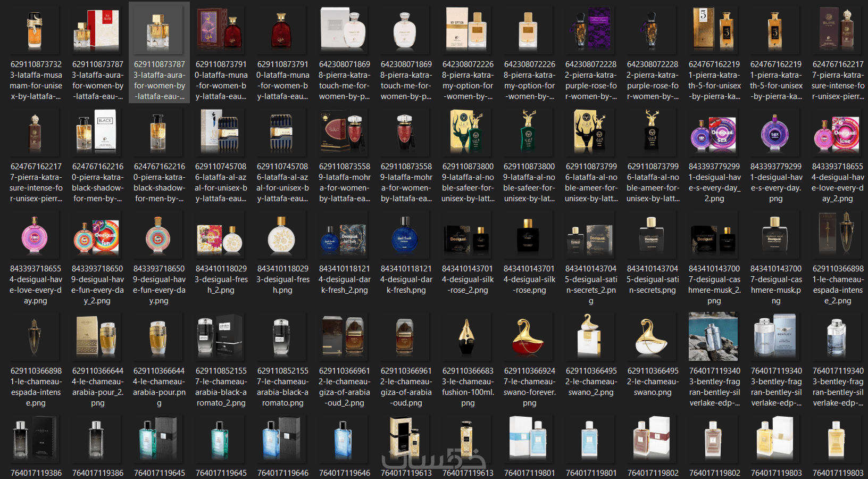
Task: Select file name 'le-chameau-arabia-pour_2.png'
Action: click(97, 387)
